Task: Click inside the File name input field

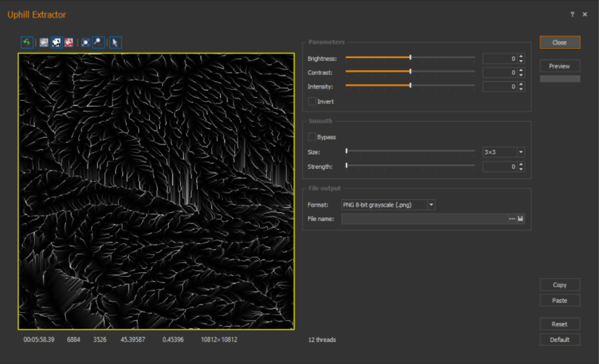Action: click(424, 219)
